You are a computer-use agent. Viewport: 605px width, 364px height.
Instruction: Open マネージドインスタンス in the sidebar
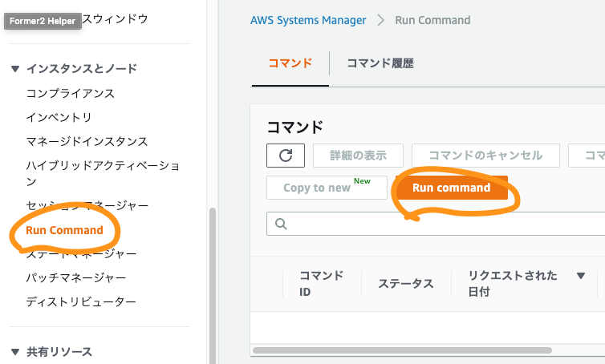[87, 142]
